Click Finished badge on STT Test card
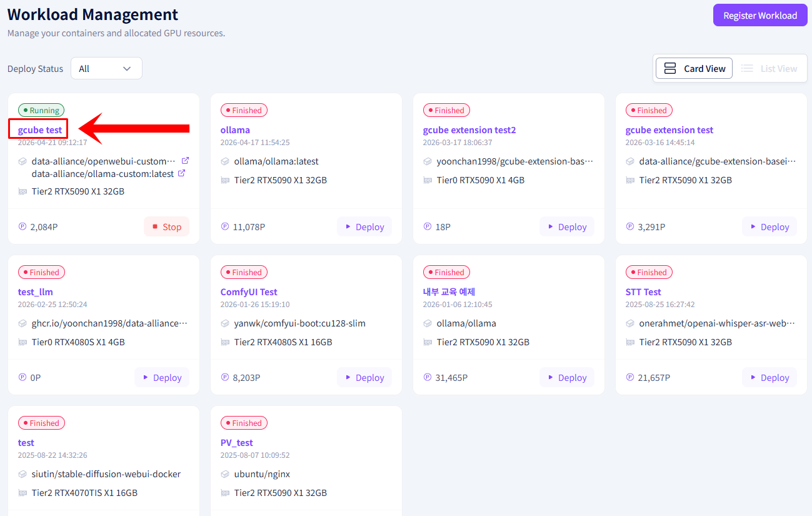The width and height of the screenshot is (812, 516). 649,272
